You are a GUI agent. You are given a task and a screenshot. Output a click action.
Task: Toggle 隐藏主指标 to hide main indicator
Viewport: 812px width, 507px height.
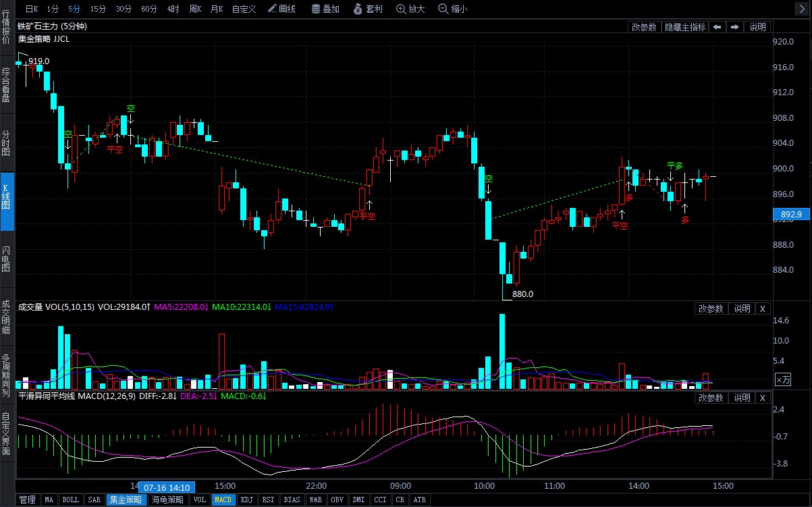(x=684, y=27)
